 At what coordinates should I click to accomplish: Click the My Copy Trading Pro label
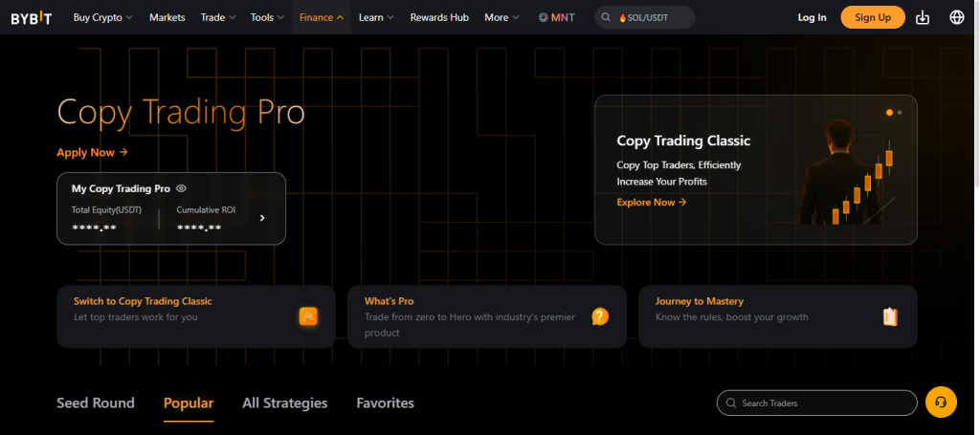point(121,188)
